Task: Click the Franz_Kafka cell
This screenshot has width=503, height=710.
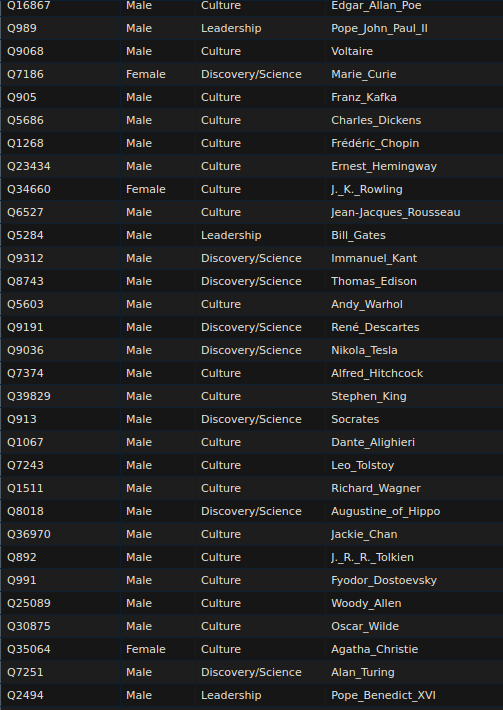Action: pyautogui.click(x=414, y=97)
